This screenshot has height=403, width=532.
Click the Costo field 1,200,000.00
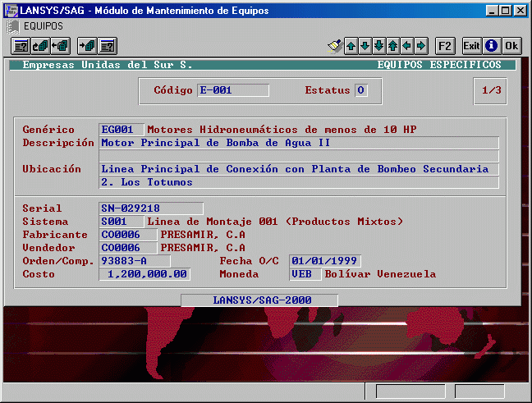[x=144, y=274]
